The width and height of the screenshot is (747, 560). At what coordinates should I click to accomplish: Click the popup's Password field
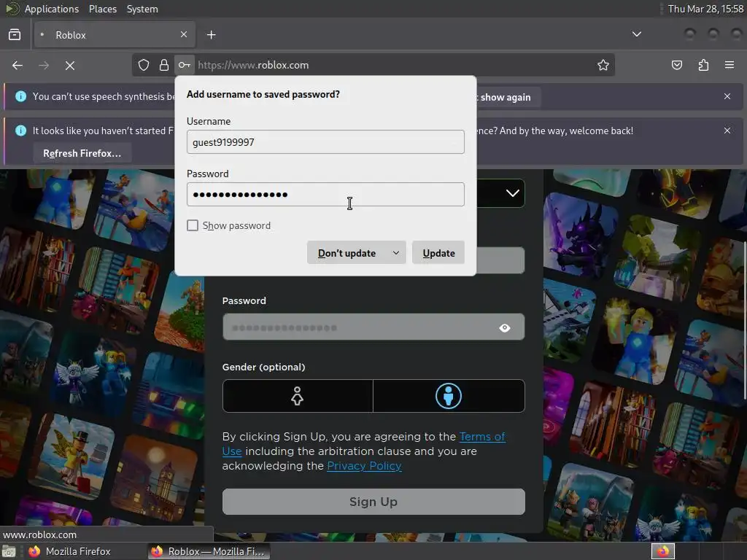325,194
